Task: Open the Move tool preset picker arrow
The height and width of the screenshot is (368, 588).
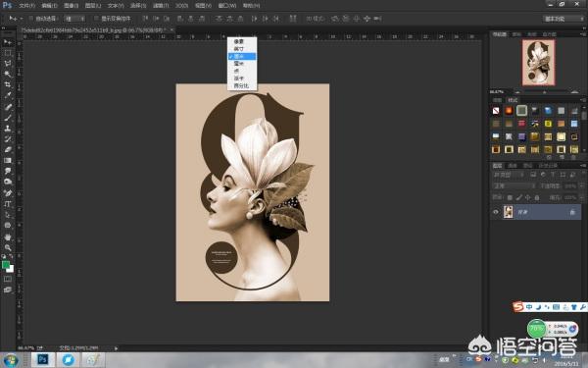Action: point(21,19)
